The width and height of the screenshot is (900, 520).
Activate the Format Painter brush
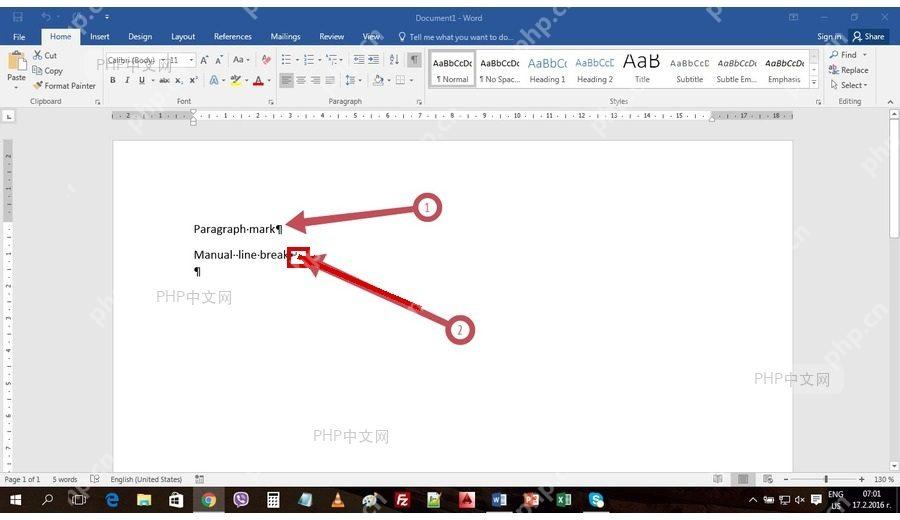point(38,86)
